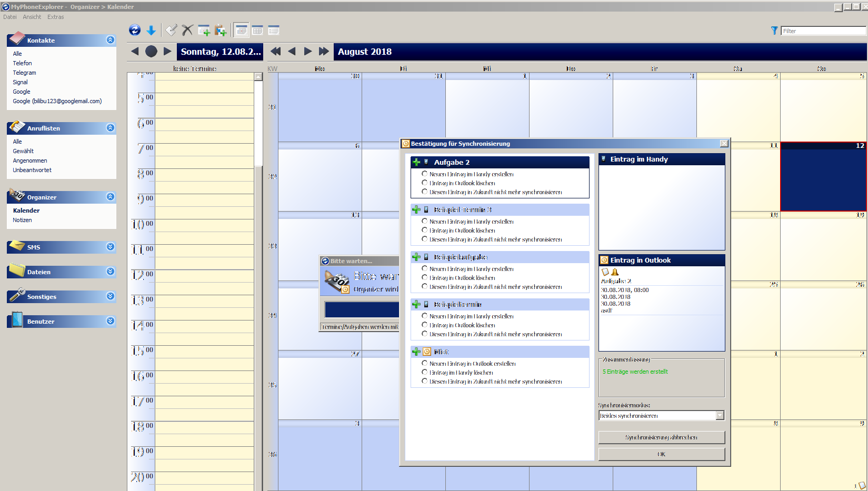The image size is (868, 491).
Task: Select 'Eintrag im Handy löschen' for Mist
Action: click(x=424, y=372)
